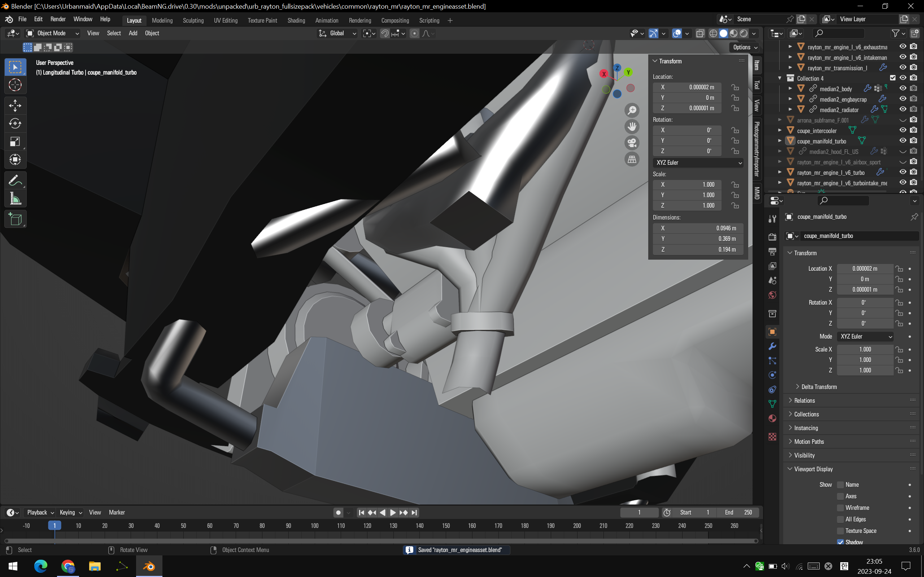Screen dimensions: 924x577
Task: Select the Rotate tool in the toolbar
Action: click(x=15, y=124)
